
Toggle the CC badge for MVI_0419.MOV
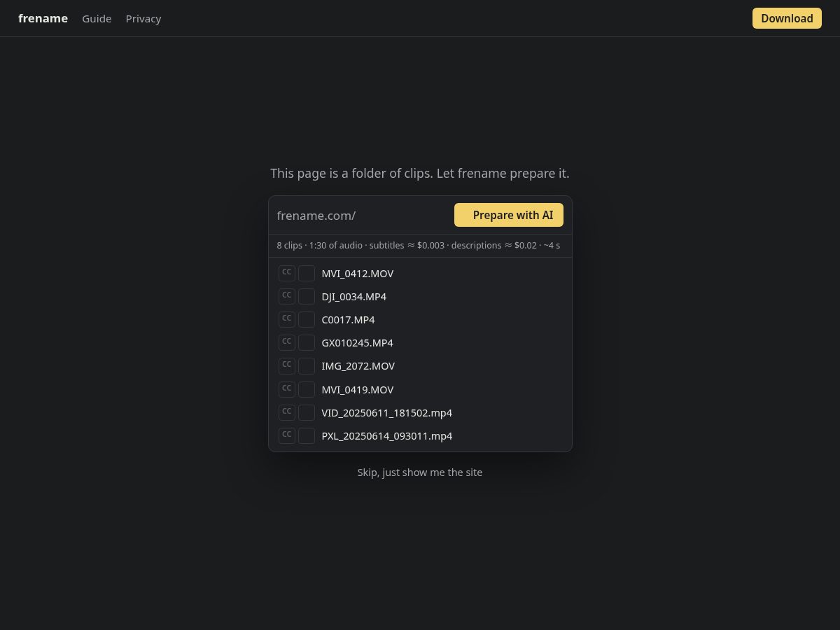tap(286, 389)
